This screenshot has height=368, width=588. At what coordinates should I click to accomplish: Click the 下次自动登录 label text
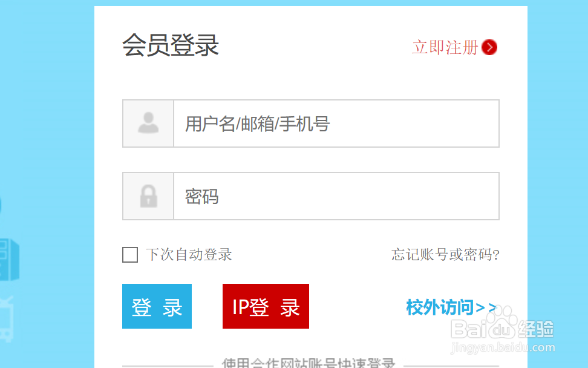(x=189, y=255)
